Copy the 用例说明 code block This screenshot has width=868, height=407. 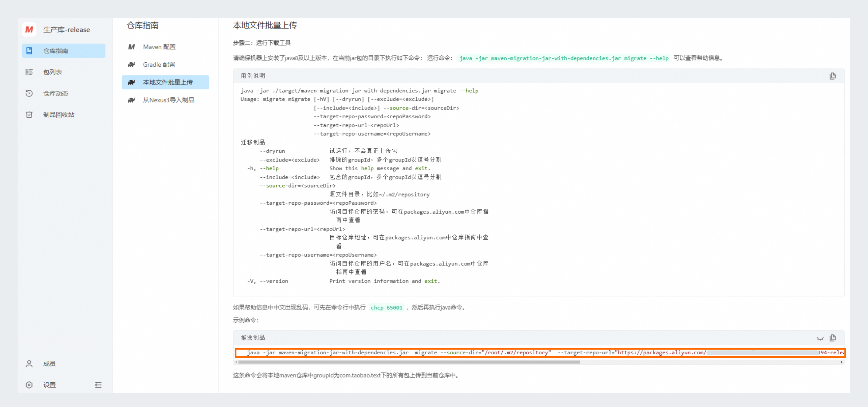pos(833,76)
